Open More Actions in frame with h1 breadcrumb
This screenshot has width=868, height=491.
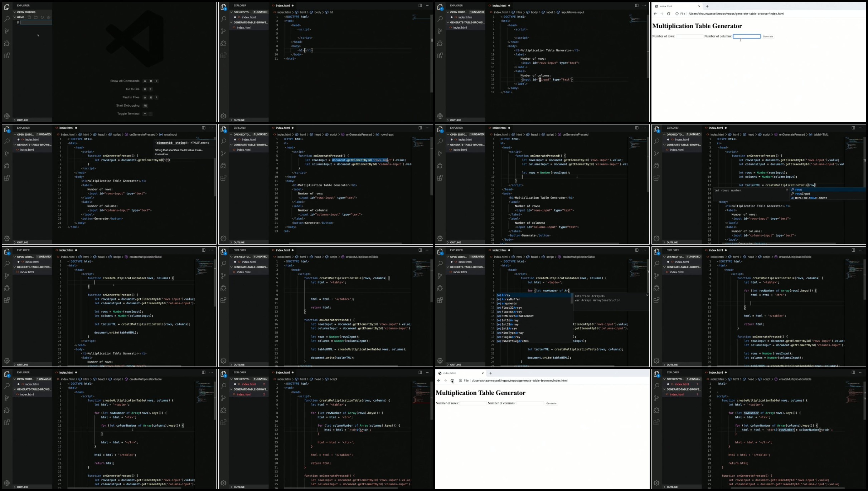tap(428, 6)
